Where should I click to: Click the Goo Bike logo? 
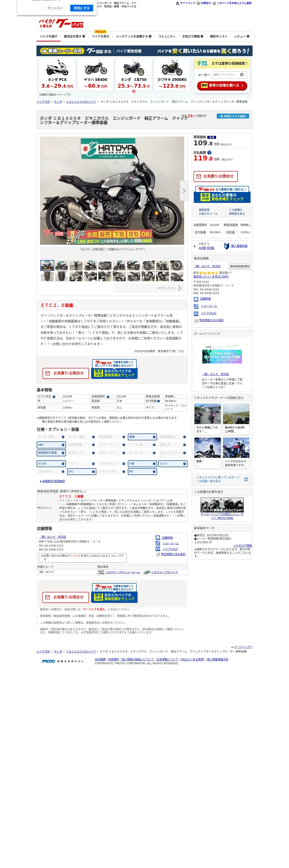click(61, 23)
